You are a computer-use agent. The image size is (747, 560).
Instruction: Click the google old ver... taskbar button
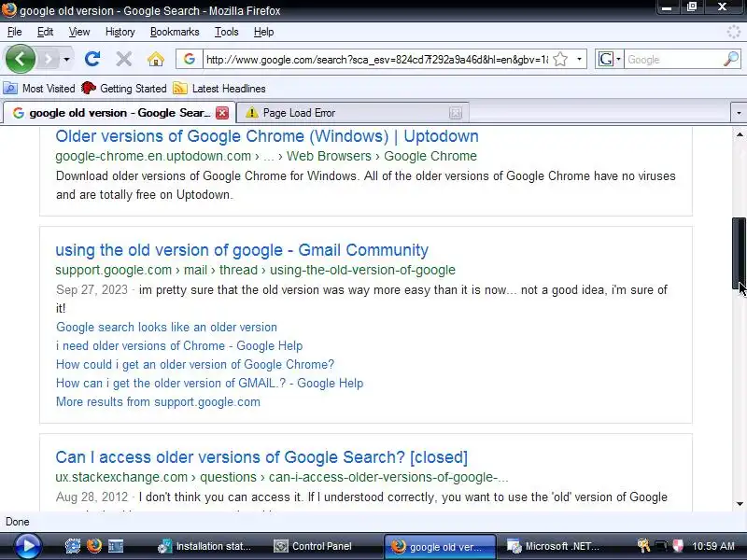coord(440,547)
